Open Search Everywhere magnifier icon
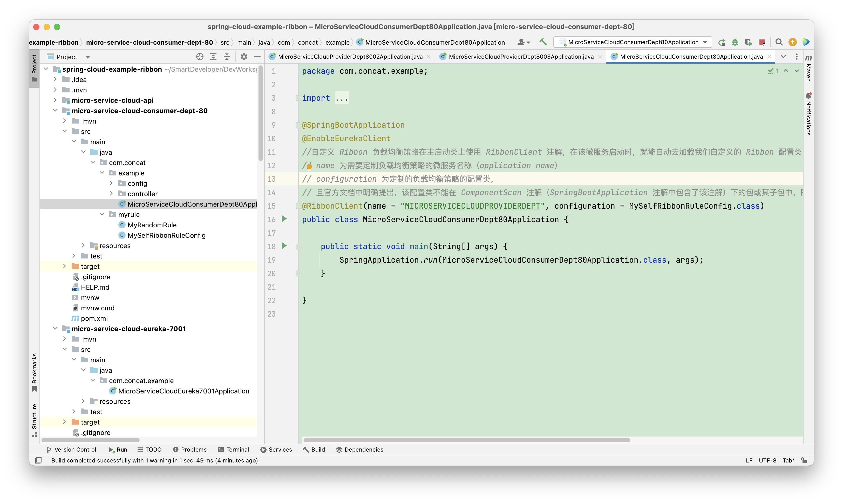Image resolution: width=843 pixels, height=504 pixels. 779,42
